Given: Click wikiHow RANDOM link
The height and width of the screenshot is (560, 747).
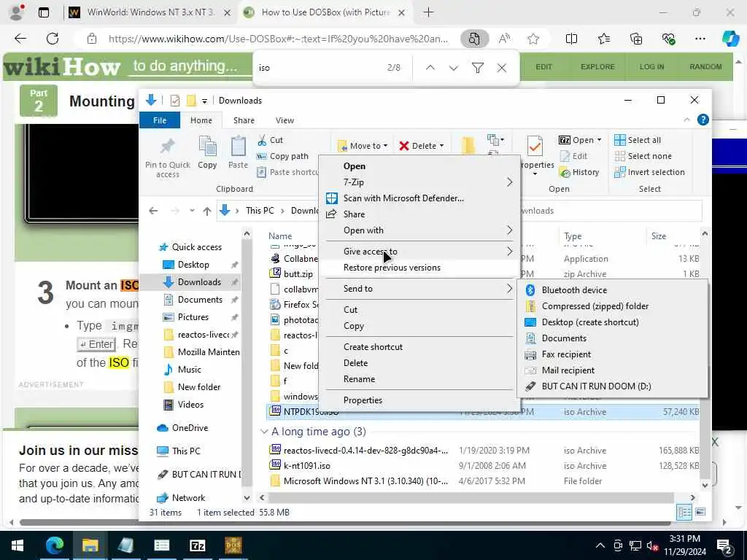Looking at the screenshot, I should [705, 67].
